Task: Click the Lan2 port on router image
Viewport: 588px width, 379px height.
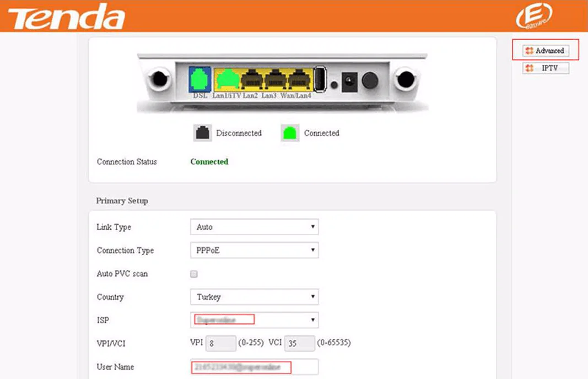Action: [252, 79]
